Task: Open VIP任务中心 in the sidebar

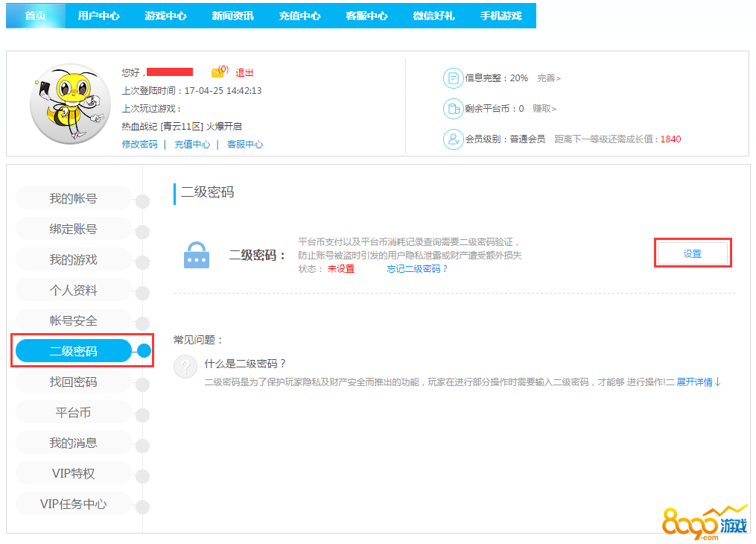Action: click(x=73, y=504)
